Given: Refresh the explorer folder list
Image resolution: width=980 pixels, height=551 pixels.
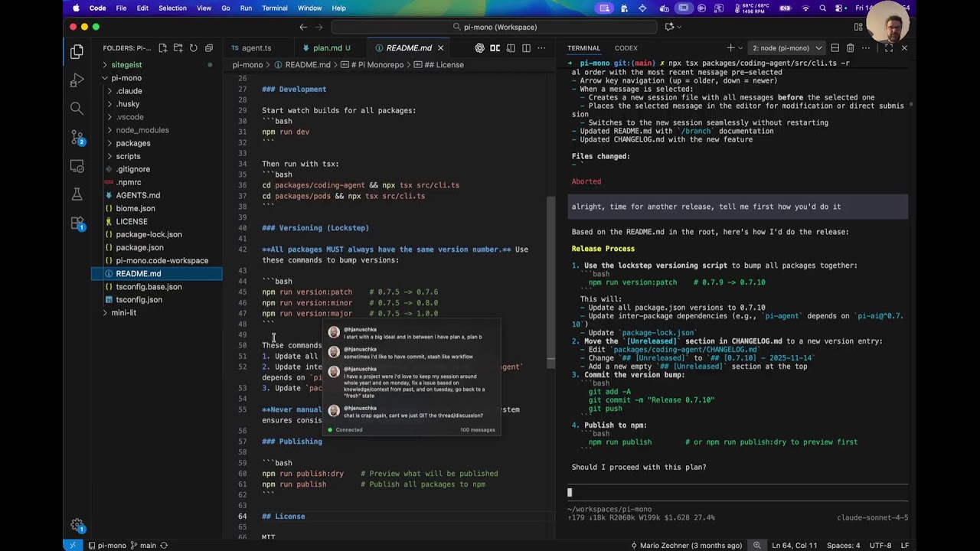Looking at the screenshot, I should pos(193,48).
